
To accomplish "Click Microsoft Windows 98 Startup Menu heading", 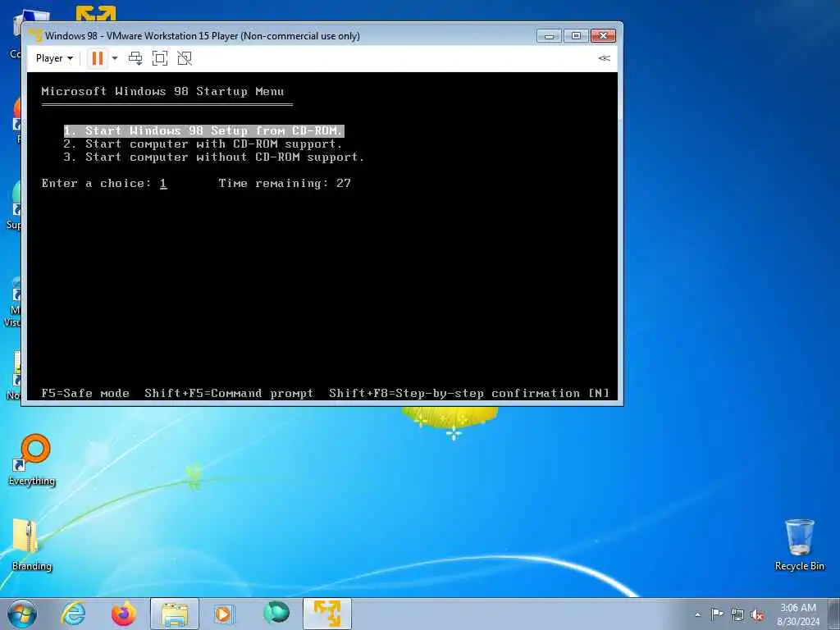I will point(163,92).
